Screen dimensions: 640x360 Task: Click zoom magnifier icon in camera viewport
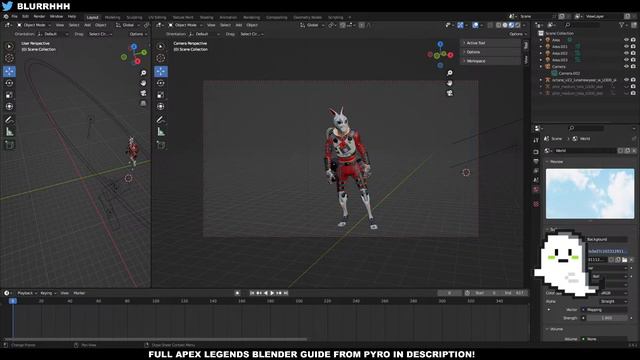449,73
